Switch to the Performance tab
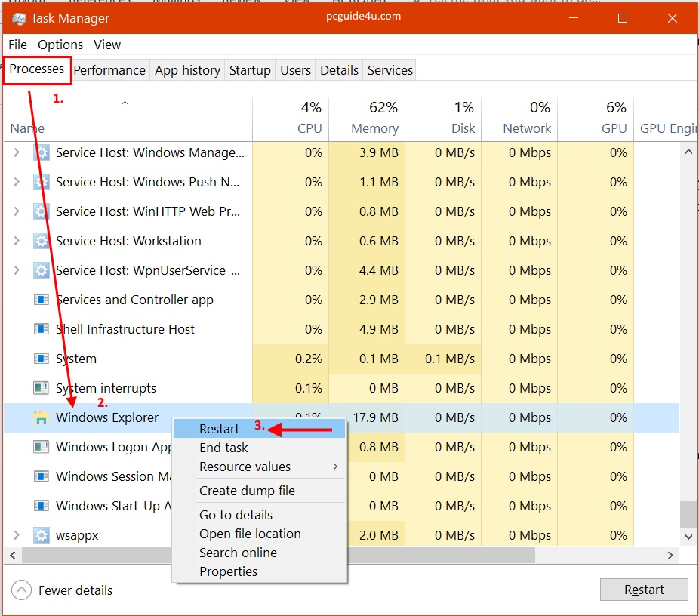 click(109, 70)
